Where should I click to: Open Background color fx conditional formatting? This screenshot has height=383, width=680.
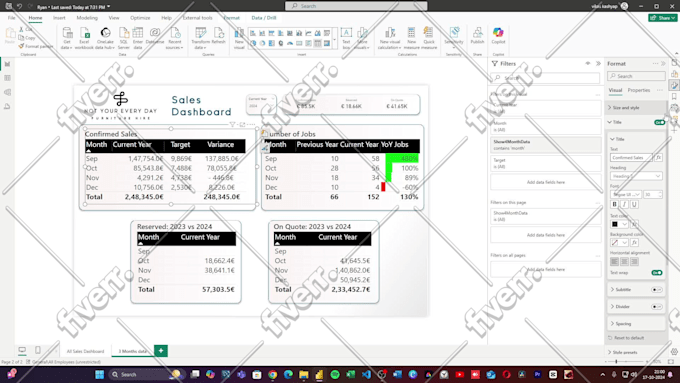[634, 242]
